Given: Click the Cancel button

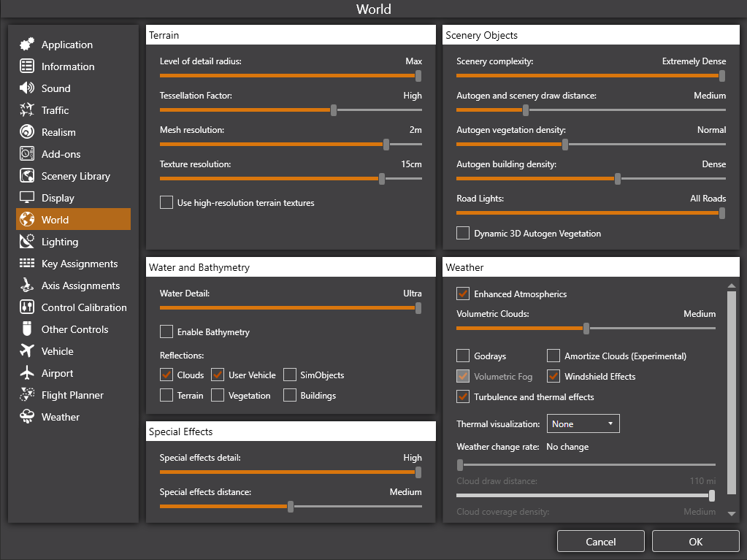Looking at the screenshot, I should (600, 541).
